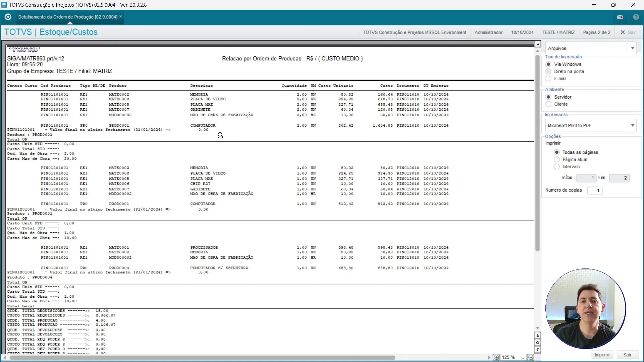Screen dimensions: 644x362
Task: Choose Todas as páginas print option
Action: coord(557,152)
